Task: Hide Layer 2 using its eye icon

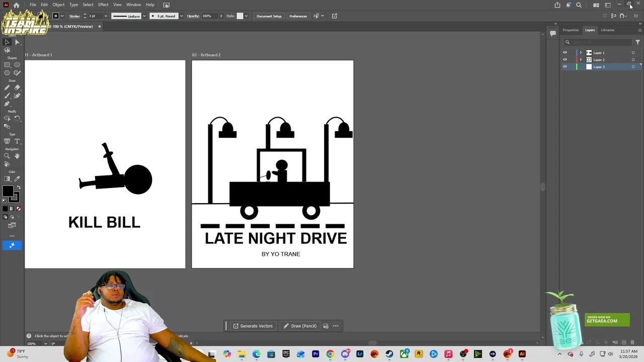Action: click(x=565, y=60)
